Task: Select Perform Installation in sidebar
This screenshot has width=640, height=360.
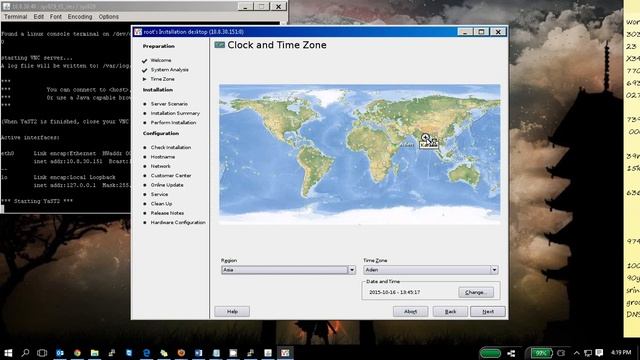Action: 173,122
